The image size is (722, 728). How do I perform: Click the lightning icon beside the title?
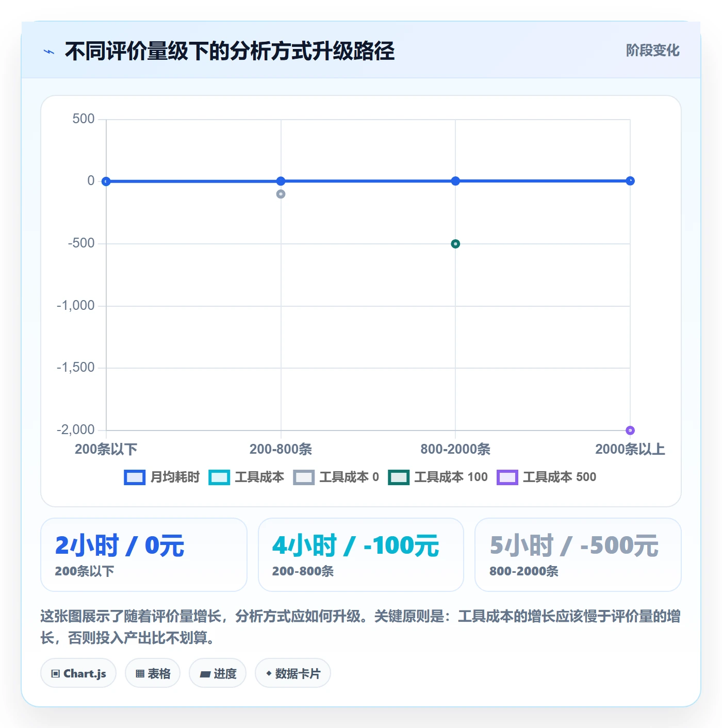click(x=49, y=52)
